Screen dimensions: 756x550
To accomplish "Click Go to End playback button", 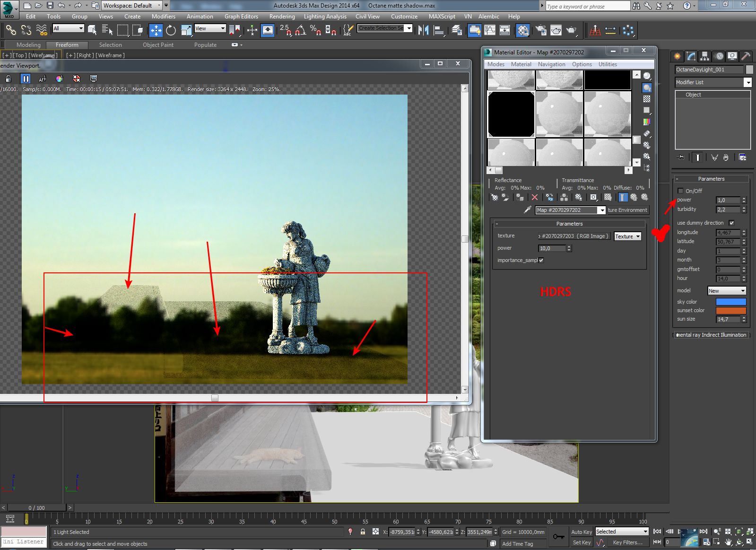I will (704, 532).
